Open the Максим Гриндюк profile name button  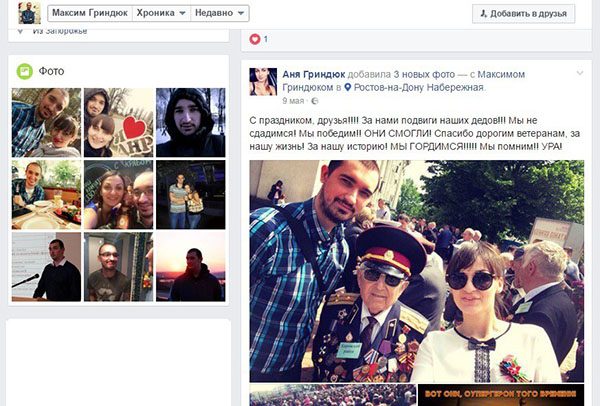[87, 14]
